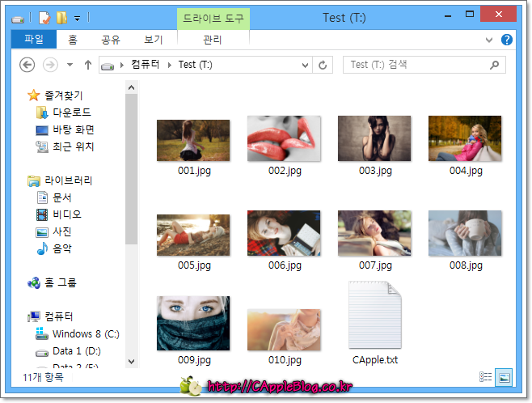This screenshot has width=532, height=403.
Task: Click the navigation pane scrollbar thumb
Action: (x=131, y=169)
